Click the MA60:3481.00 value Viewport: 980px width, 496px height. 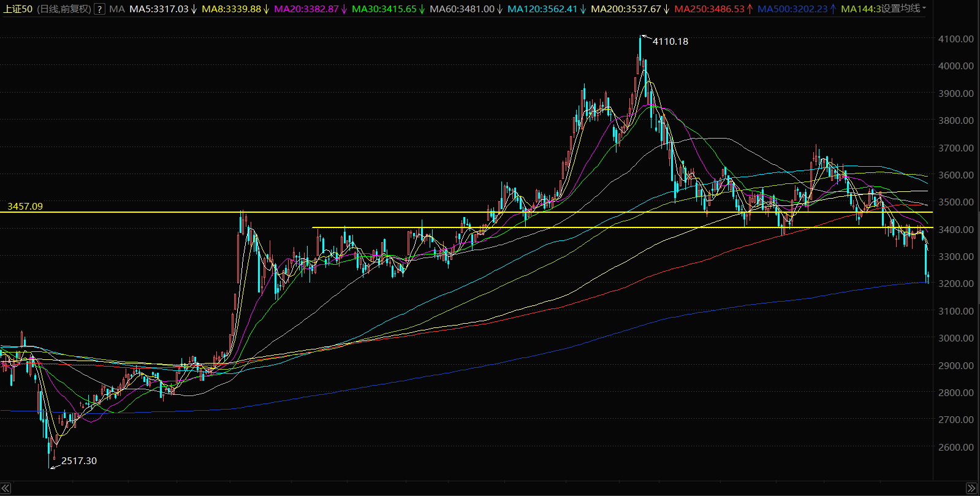[462, 9]
